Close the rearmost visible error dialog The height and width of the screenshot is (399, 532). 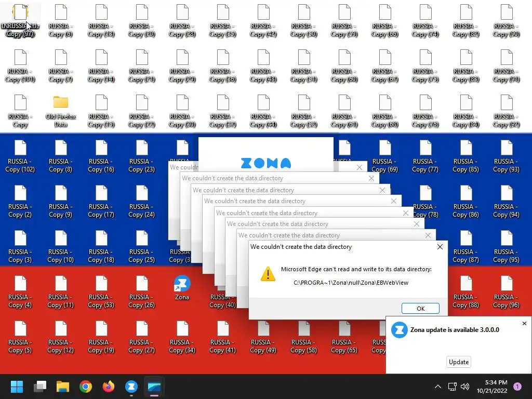pyautogui.click(x=360, y=167)
